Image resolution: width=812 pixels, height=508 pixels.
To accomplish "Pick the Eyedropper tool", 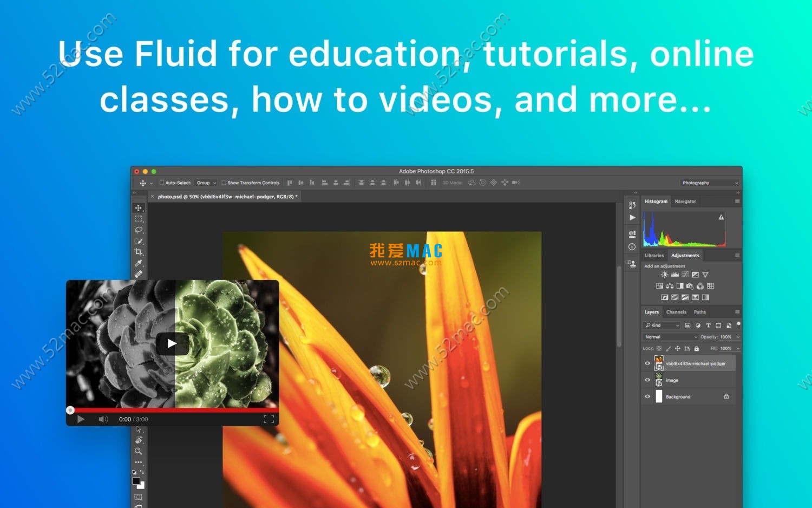I will coord(139,263).
